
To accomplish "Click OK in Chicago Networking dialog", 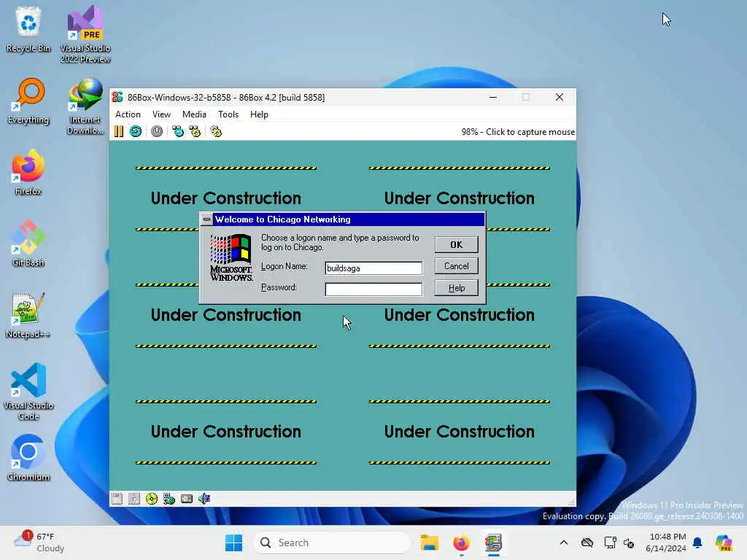I will [457, 245].
